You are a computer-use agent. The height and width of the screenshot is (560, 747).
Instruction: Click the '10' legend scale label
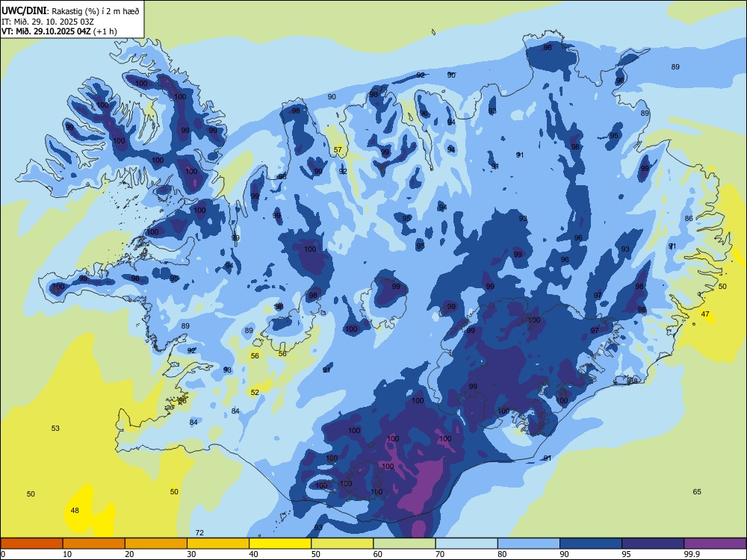68,554
